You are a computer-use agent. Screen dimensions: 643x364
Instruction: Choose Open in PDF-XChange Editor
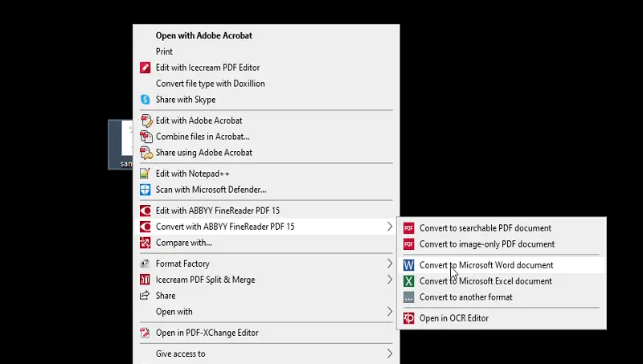pyautogui.click(x=267, y=333)
